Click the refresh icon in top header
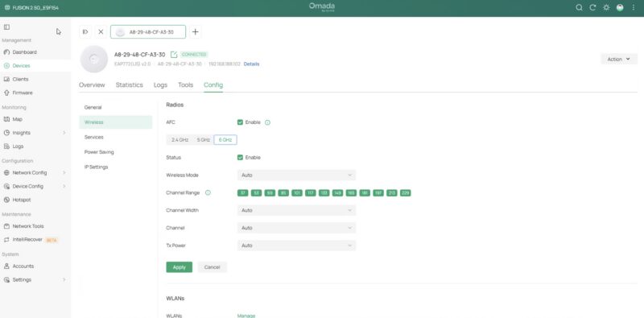 click(x=592, y=7)
